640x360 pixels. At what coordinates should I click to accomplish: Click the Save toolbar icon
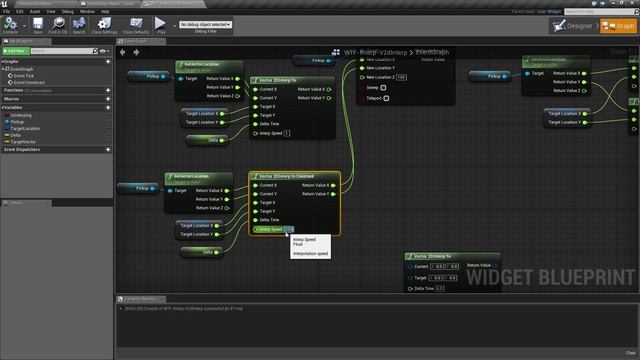(38, 25)
